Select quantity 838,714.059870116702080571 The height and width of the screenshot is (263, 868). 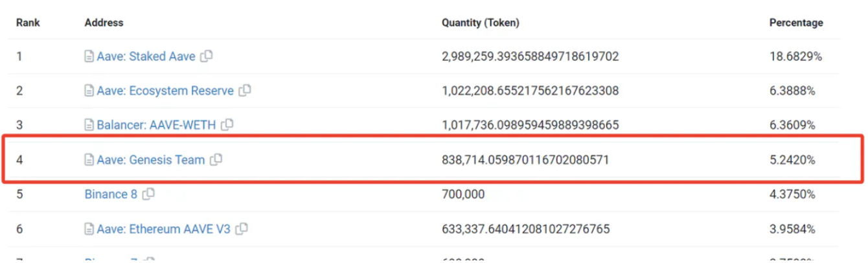(525, 159)
